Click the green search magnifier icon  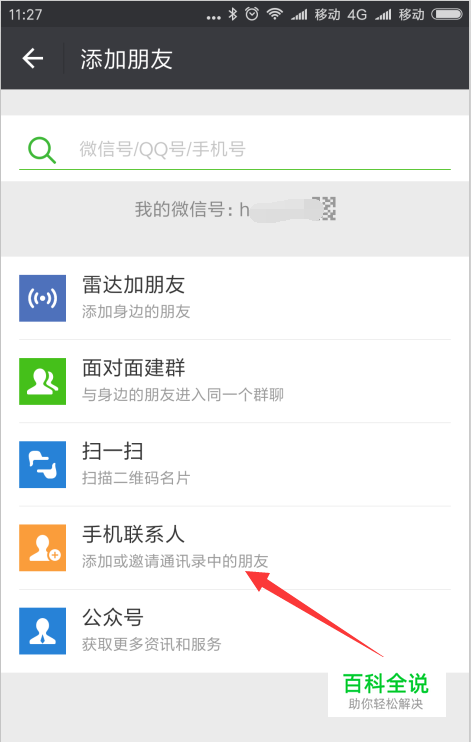pyautogui.click(x=42, y=150)
